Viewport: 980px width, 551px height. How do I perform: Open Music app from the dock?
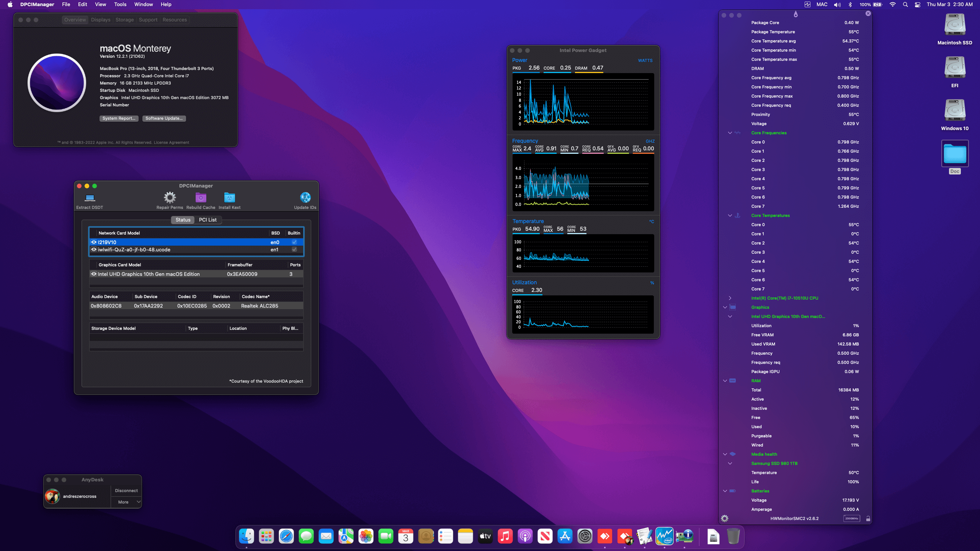coord(505,536)
